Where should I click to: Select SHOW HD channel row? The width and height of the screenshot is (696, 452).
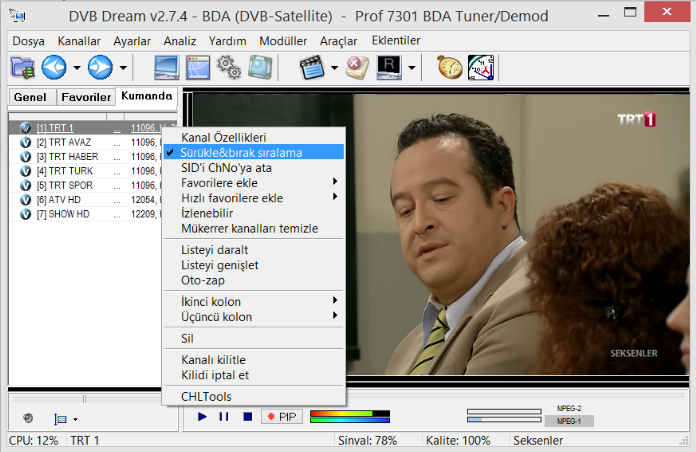pos(85,214)
